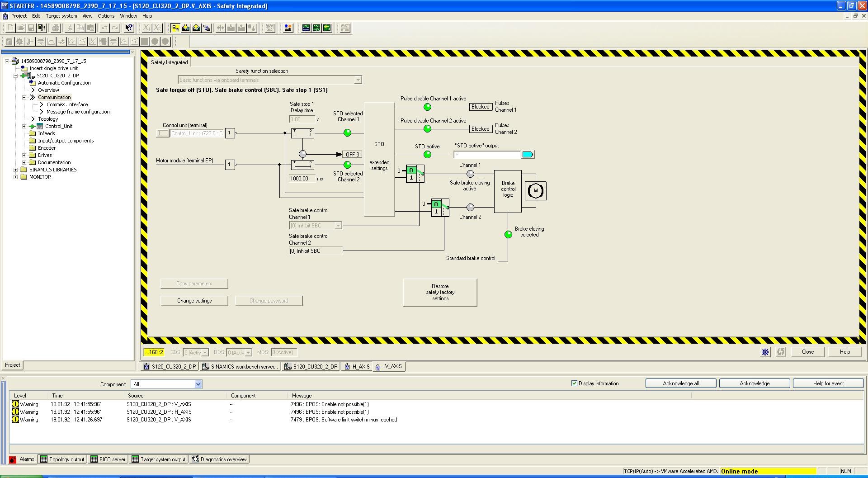Click the Expert list icon in second toolbar

click(x=9, y=42)
